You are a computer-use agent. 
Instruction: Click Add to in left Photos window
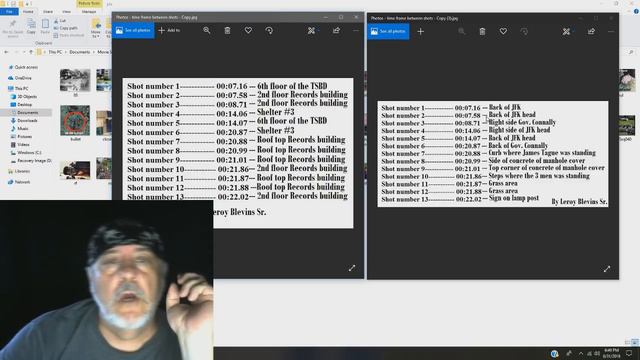(169, 30)
